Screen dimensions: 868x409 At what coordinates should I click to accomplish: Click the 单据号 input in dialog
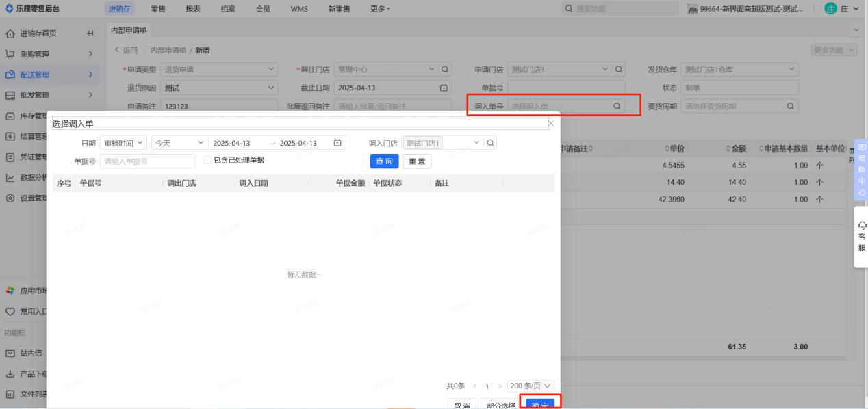pyautogui.click(x=147, y=161)
